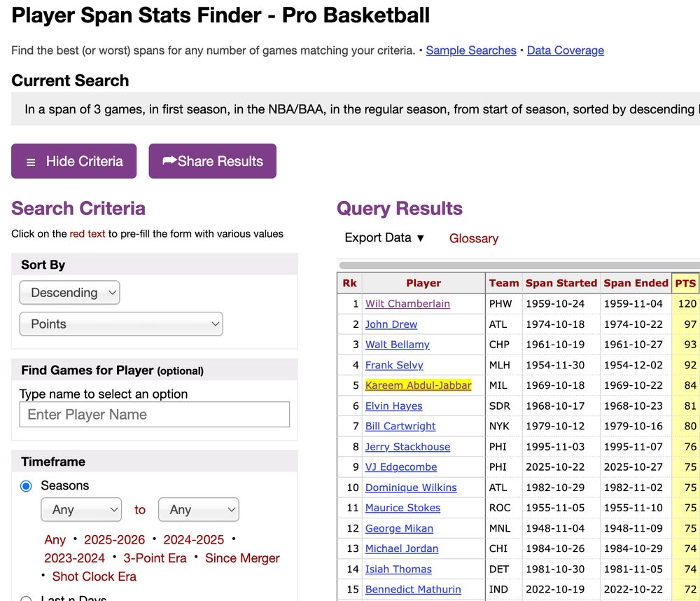The image size is (700, 601).
Task: Open the Data Coverage link
Action: [x=565, y=50]
